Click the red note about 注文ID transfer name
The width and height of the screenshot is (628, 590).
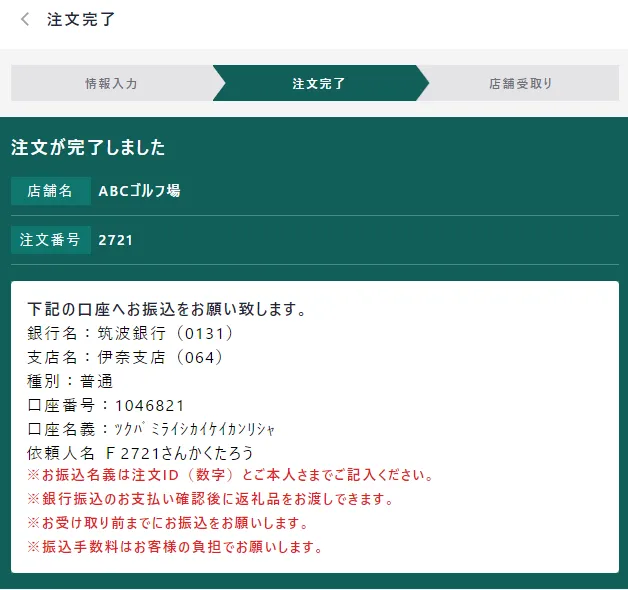(231, 475)
